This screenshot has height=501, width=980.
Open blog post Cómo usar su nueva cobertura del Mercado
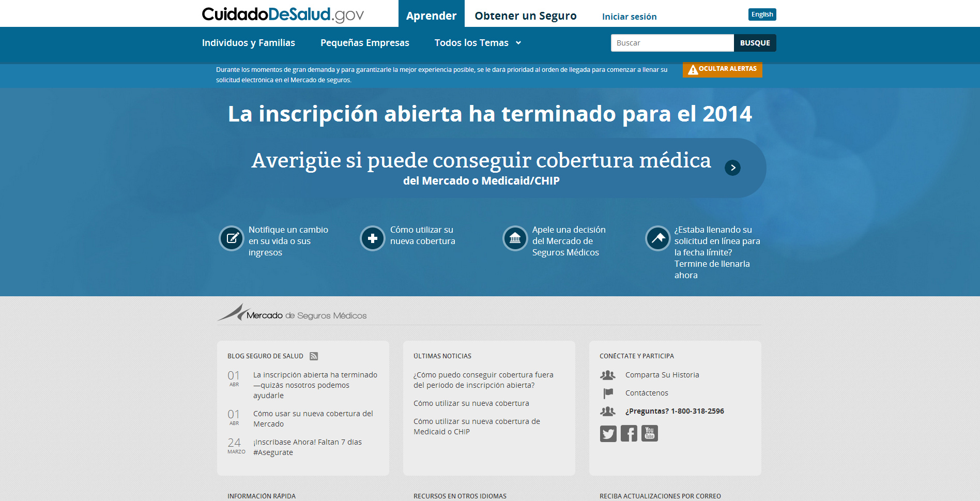point(313,419)
